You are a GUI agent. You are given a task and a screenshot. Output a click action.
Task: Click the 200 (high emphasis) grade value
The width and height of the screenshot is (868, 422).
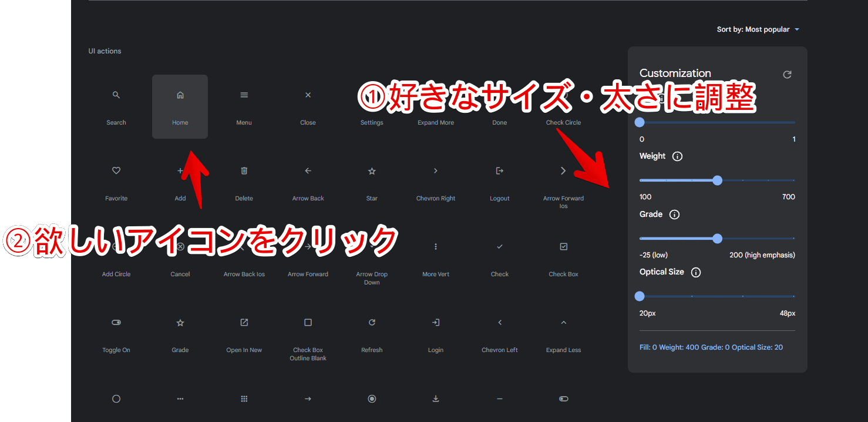click(x=762, y=255)
